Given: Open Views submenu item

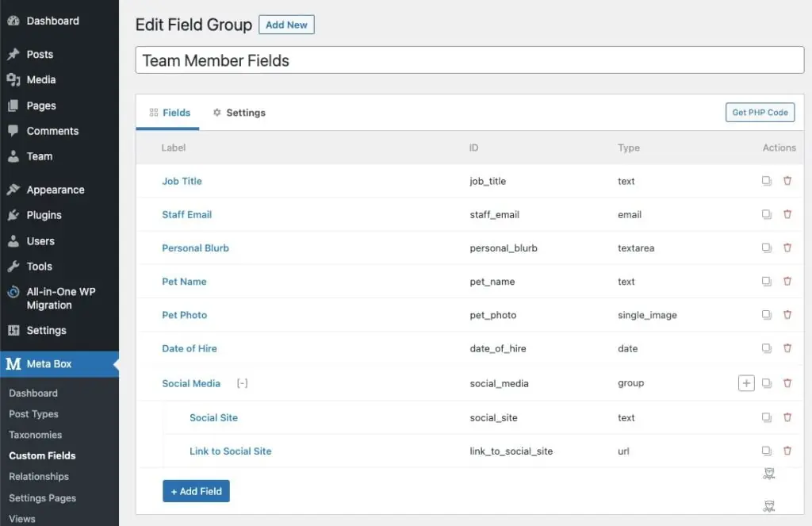Looking at the screenshot, I should click(21, 519).
